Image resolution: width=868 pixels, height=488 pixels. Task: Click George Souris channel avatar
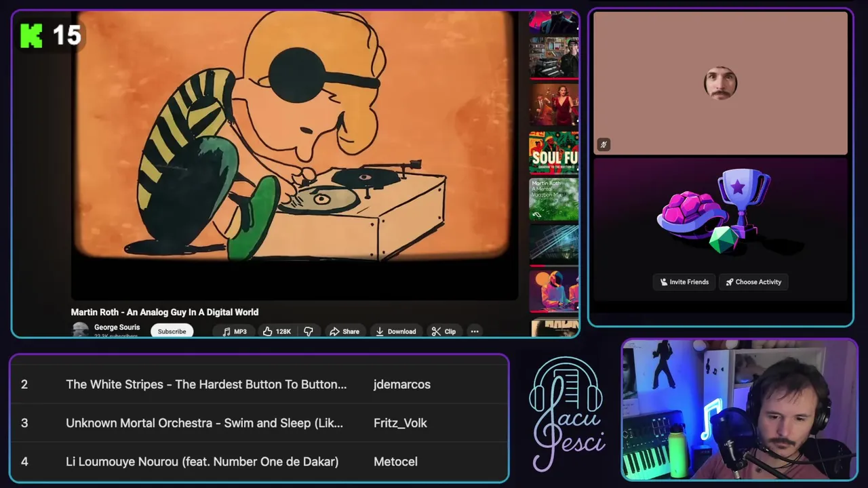[x=81, y=330]
